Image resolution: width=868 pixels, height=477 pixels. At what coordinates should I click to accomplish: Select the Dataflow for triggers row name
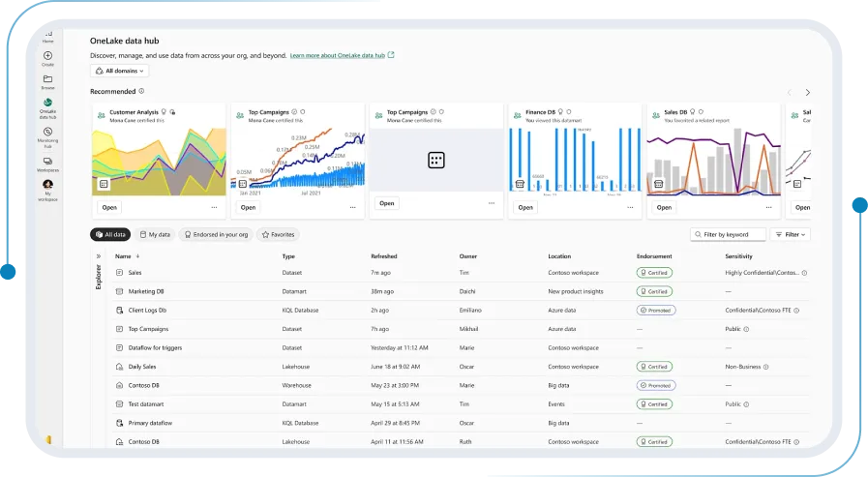pos(155,348)
